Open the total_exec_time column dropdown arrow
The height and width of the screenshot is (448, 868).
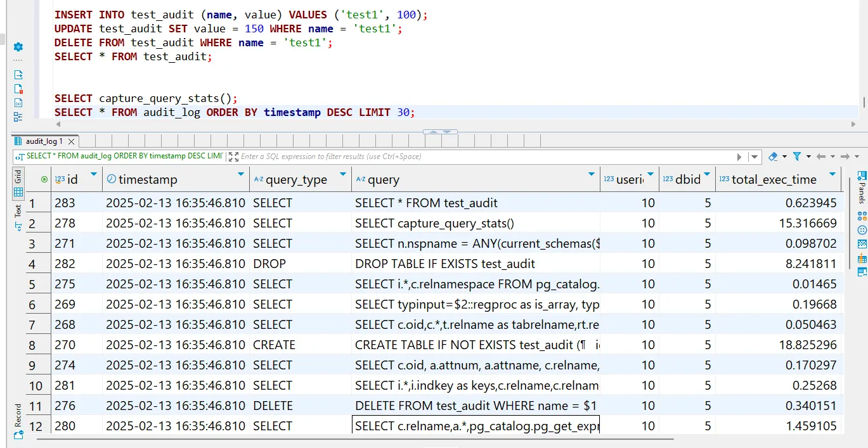(832, 174)
